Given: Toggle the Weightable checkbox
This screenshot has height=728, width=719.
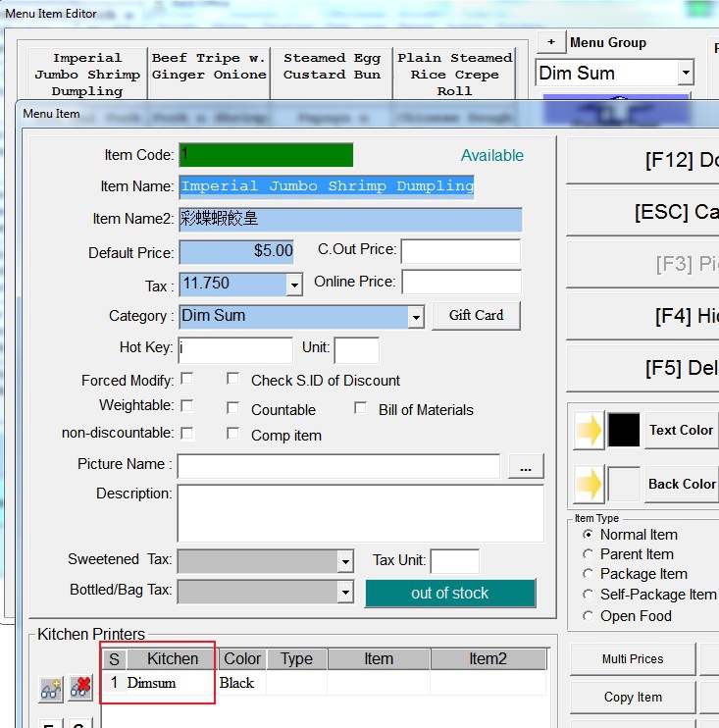Looking at the screenshot, I should coord(187,406).
